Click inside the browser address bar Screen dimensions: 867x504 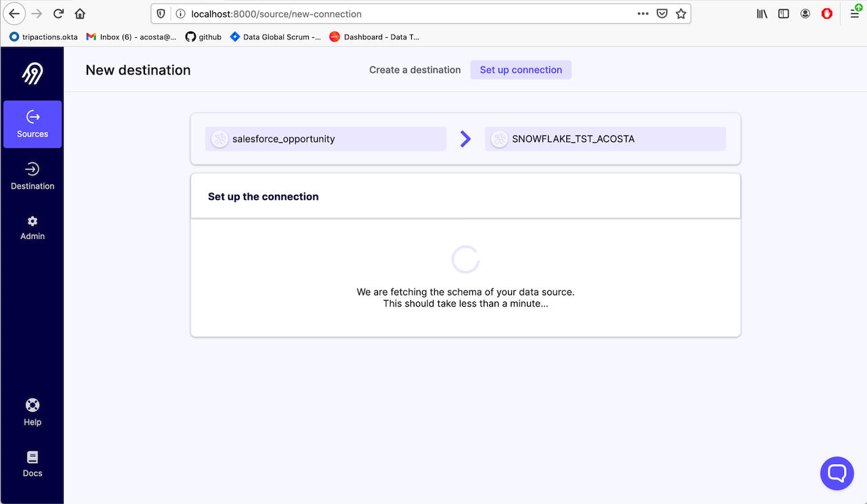point(406,13)
